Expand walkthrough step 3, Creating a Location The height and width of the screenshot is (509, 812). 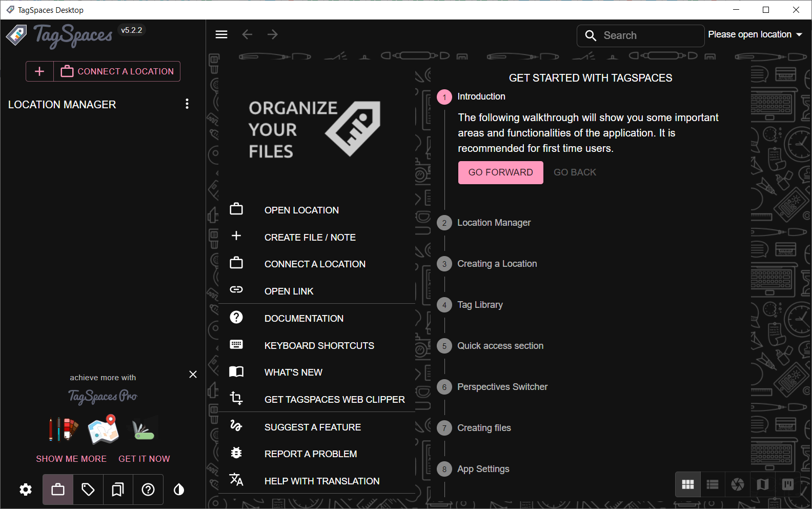pyautogui.click(x=497, y=264)
